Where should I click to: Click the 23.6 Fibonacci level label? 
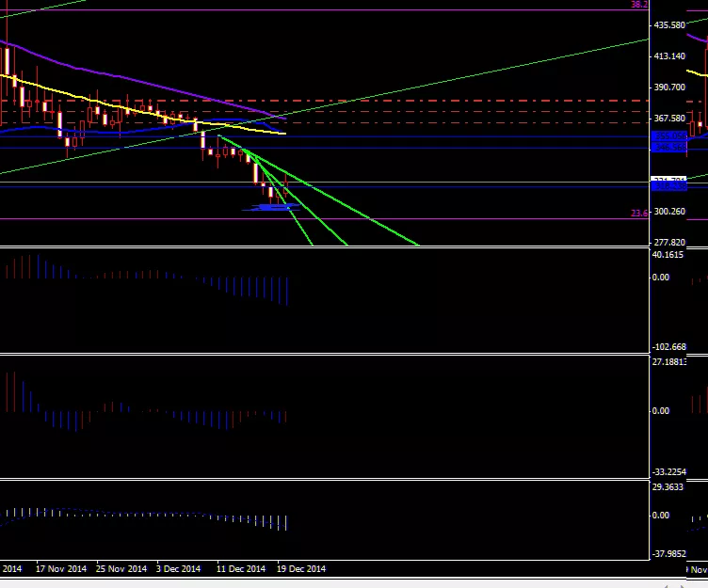[639, 214]
